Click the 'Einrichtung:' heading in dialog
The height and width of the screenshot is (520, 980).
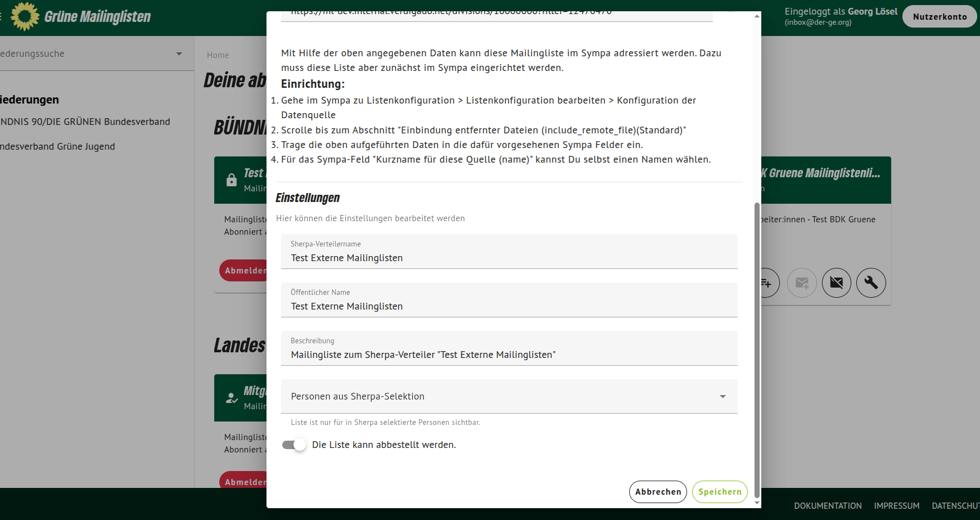point(313,84)
